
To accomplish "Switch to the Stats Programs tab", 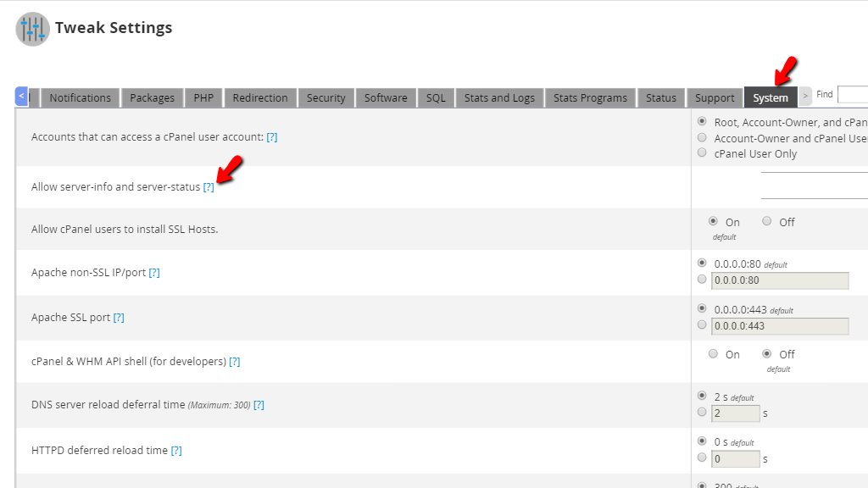I will [x=590, y=98].
